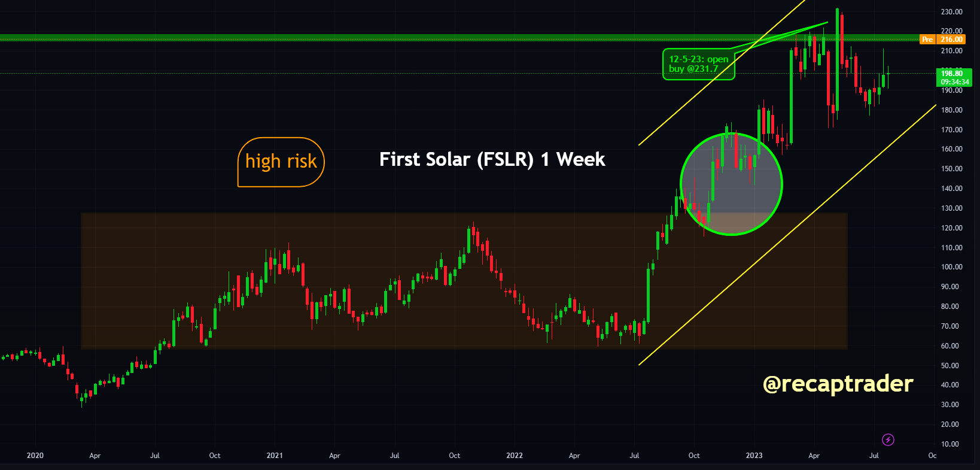Select the green circle highlight drawing
This screenshot has width=980, height=470.
point(731,184)
